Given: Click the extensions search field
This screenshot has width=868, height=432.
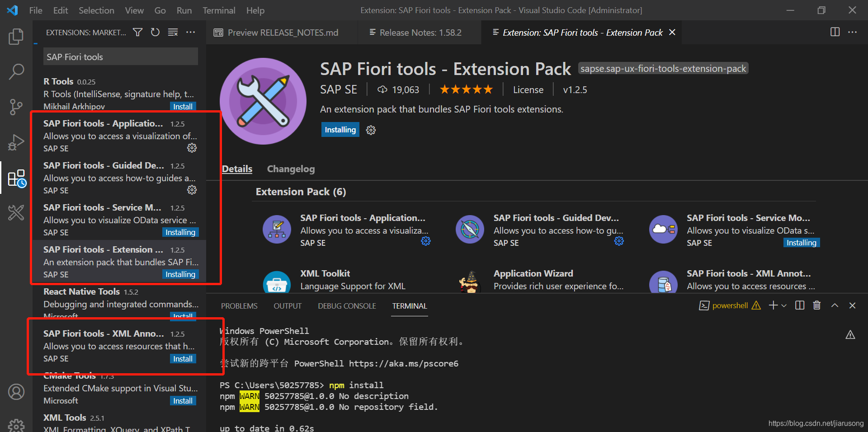Looking at the screenshot, I should 121,56.
